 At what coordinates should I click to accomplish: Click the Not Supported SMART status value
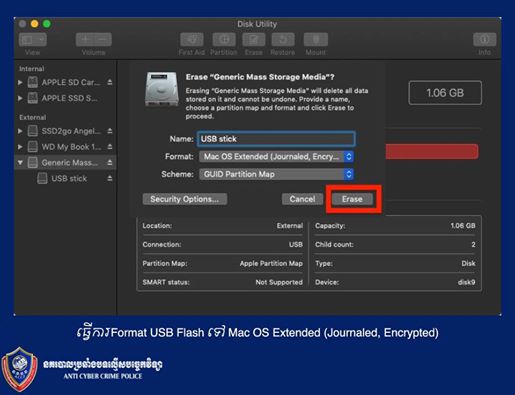coord(279,282)
